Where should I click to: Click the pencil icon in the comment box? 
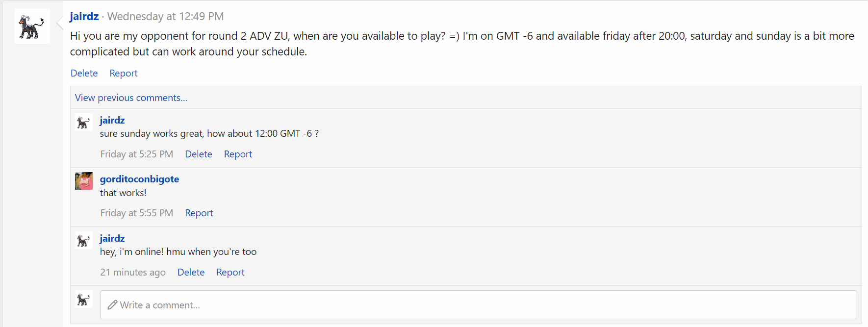point(112,305)
